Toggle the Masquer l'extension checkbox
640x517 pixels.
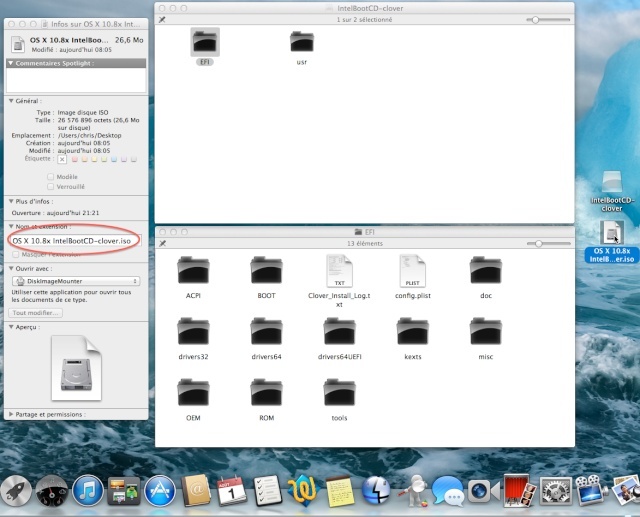tap(16, 255)
